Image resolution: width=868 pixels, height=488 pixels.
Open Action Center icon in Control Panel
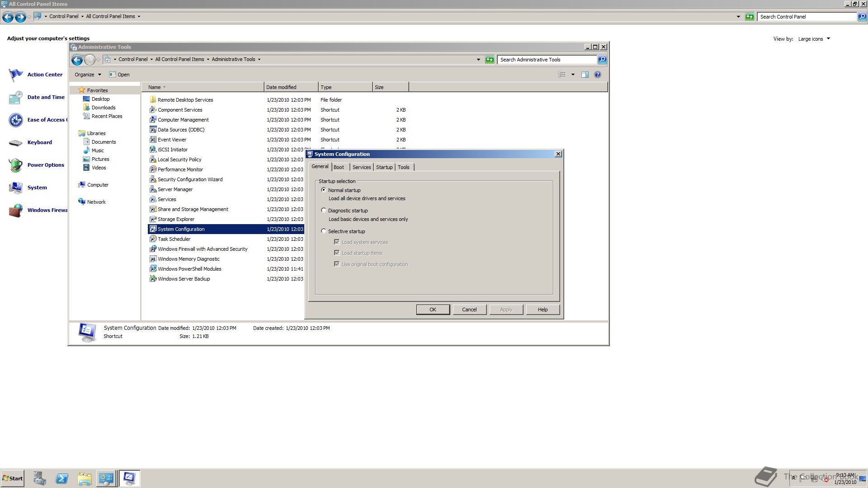(16, 75)
